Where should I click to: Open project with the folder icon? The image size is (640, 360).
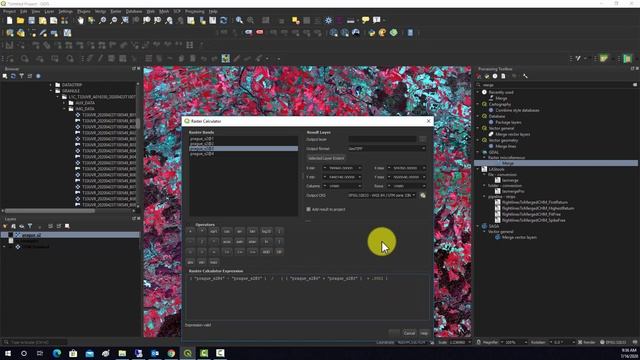(x=20, y=20)
